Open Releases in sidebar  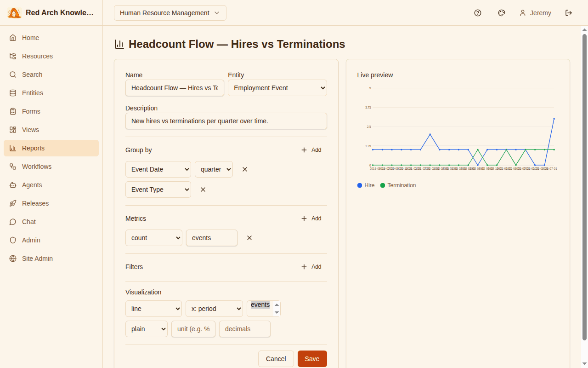(x=51, y=203)
